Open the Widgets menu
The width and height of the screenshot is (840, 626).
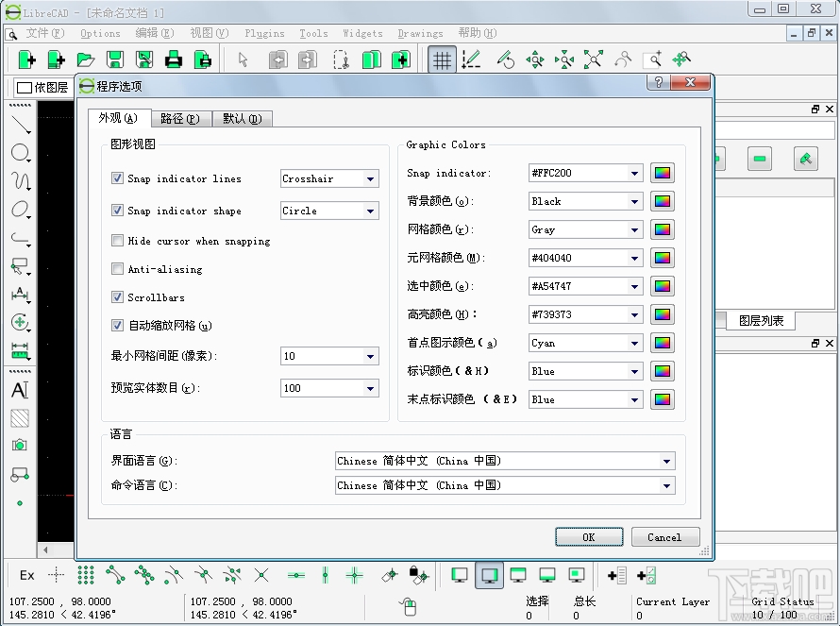click(362, 33)
